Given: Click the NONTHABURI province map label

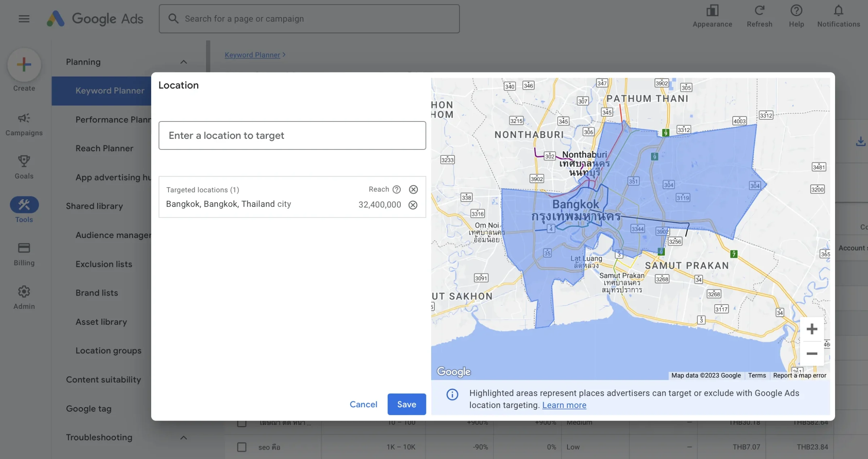Looking at the screenshot, I should (529, 135).
